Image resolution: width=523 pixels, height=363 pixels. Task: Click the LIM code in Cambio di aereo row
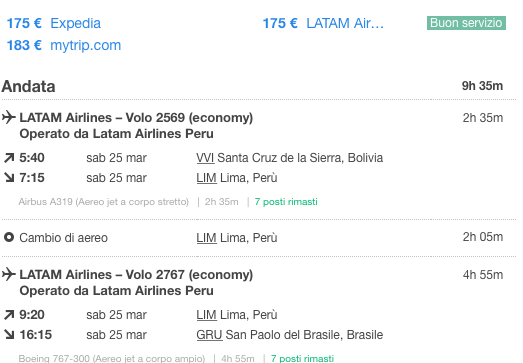tap(206, 238)
